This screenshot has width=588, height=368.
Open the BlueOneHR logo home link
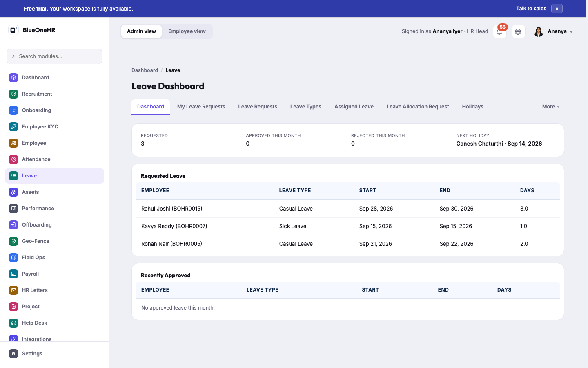(x=32, y=30)
